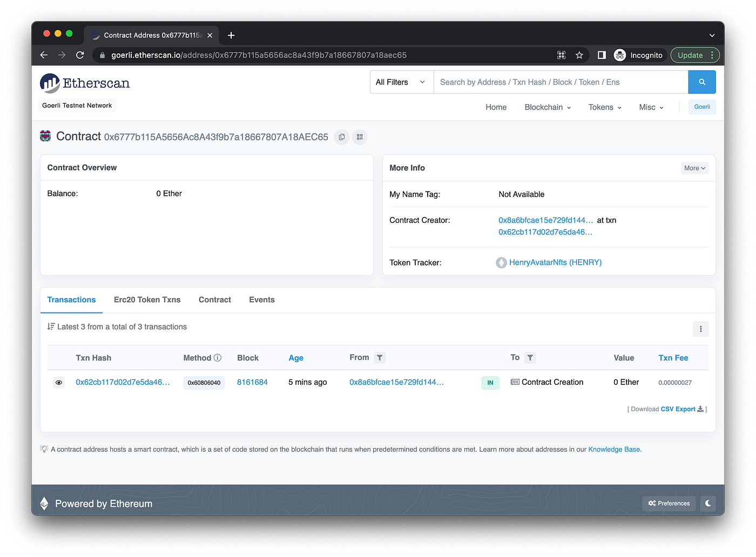Open the More dropdown in More Info

694,168
